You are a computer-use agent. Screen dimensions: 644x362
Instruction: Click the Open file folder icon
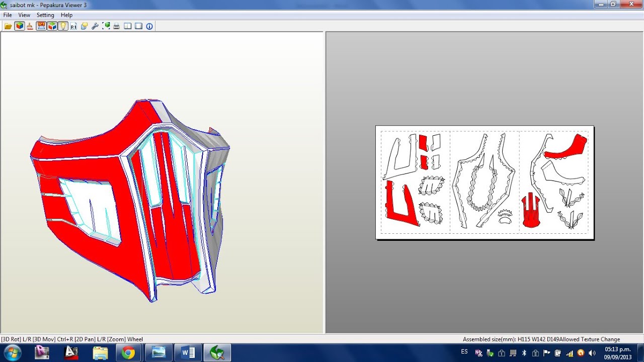[8, 26]
